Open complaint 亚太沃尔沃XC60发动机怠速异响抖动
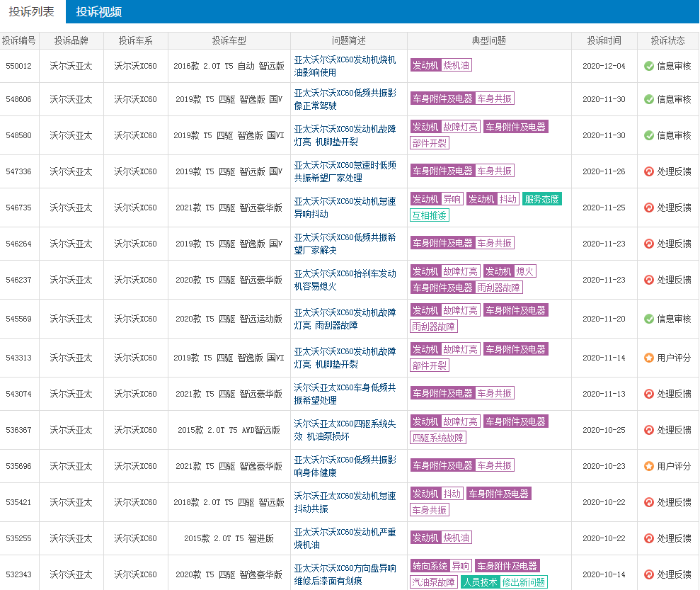Screen dimensions: 700x590 point(345,208)
